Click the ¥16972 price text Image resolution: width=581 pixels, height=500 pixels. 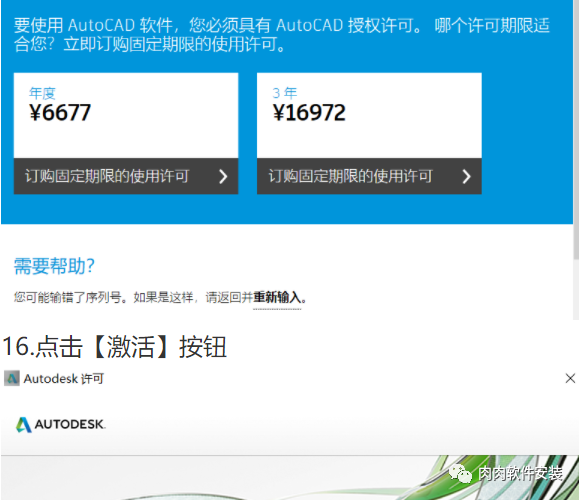point(309,113)
